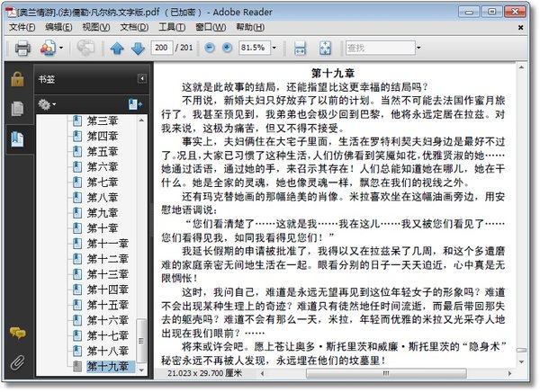This screenshot has width=540, height=392.
Task: Click the horizontal scrollbar thumb
Action: pyautogui.click(x=386, y=373)
